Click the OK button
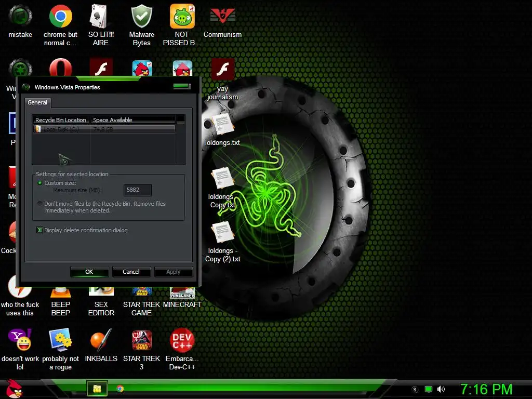Image resolution: width=532 pixels, height=399 pixels. point(89,272)
